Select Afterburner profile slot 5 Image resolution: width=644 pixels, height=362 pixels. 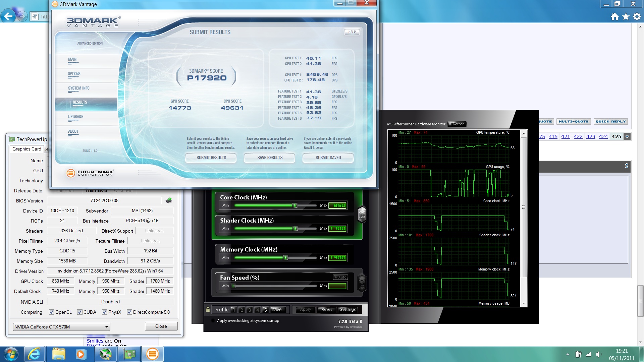click(265, 310)
